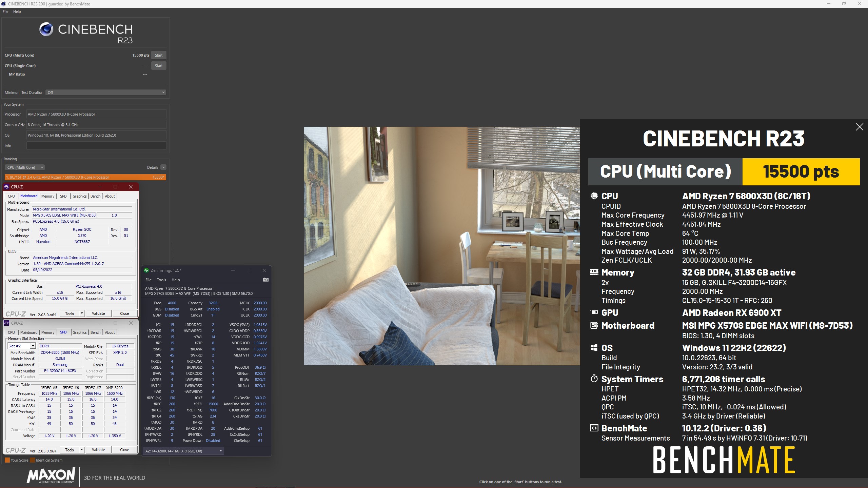The height and width of the screenshot is (488, 868).
Task: Click the Info text field
Action: 96,146
